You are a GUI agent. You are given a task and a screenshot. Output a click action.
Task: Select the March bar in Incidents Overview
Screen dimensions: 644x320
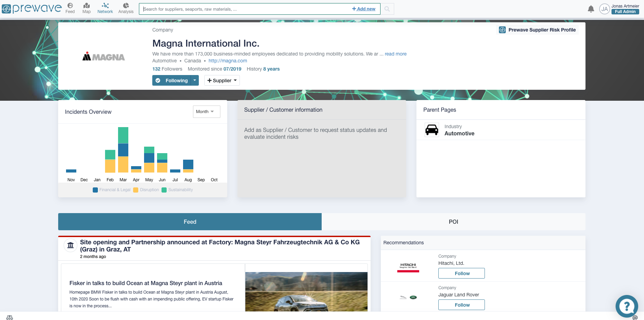(123, 151)
